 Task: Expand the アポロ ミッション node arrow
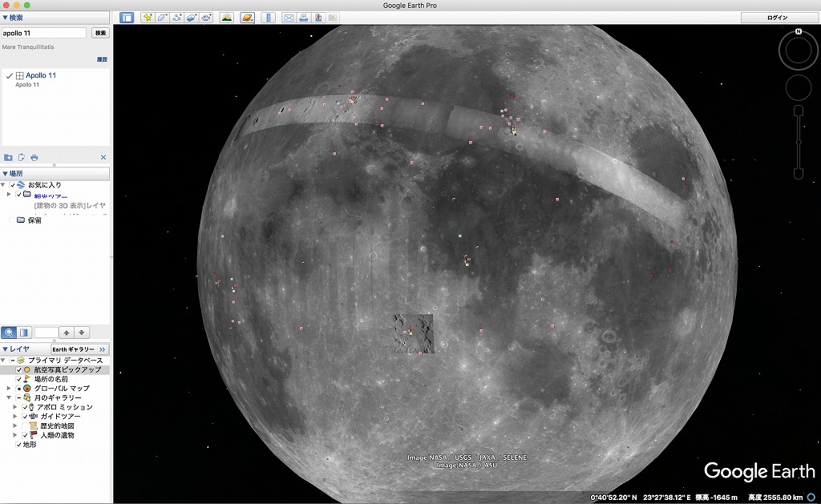pyautogui.click(x=14, y=407)
